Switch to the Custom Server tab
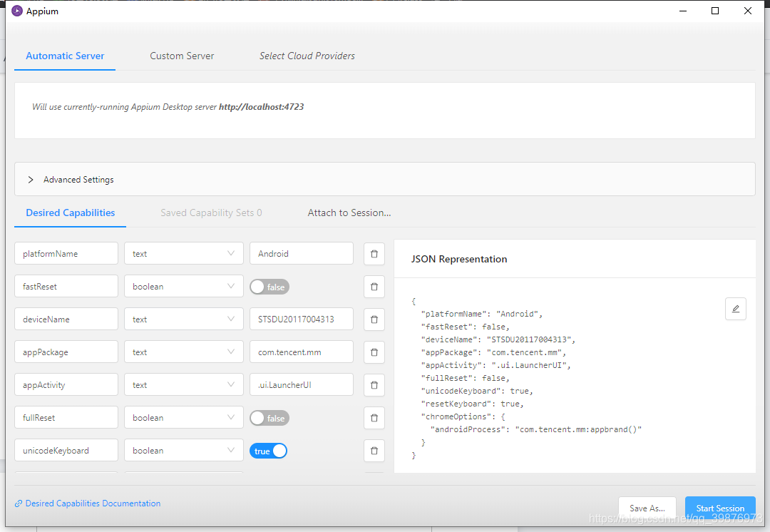The height and width of the screenshot is (532, 770). point(182,56)
